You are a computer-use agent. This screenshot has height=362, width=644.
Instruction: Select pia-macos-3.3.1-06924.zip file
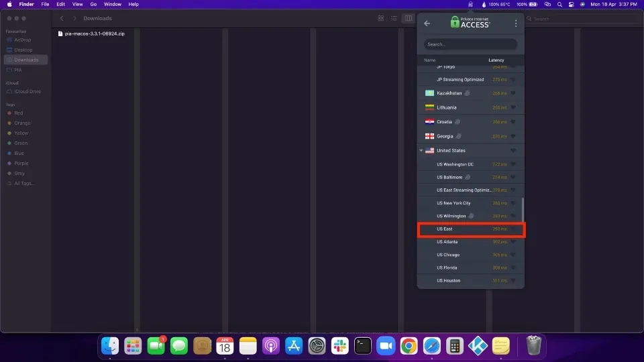click(x=91, y=34)
